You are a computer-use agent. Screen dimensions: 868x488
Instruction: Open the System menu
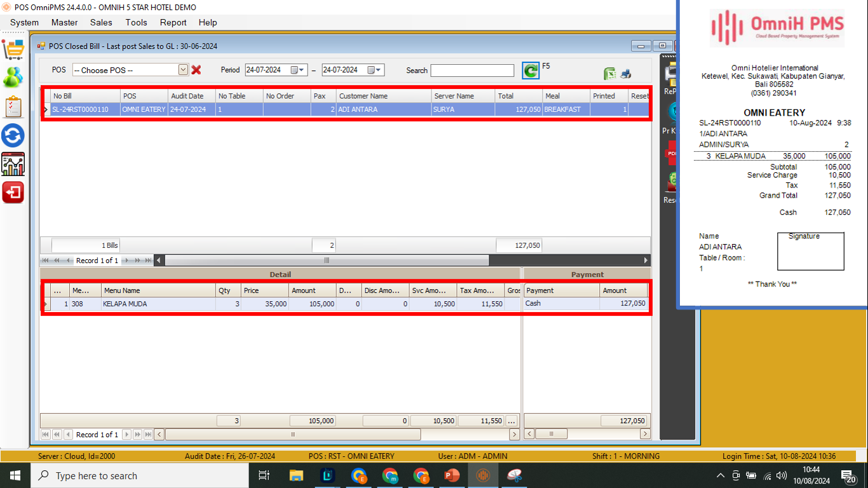[x=24, y=22]
